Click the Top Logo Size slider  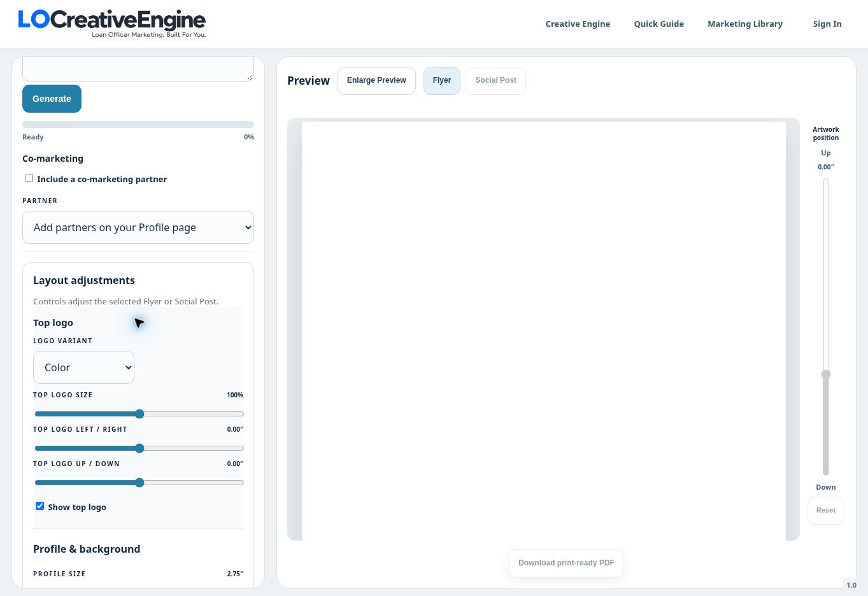click(139, 414)
